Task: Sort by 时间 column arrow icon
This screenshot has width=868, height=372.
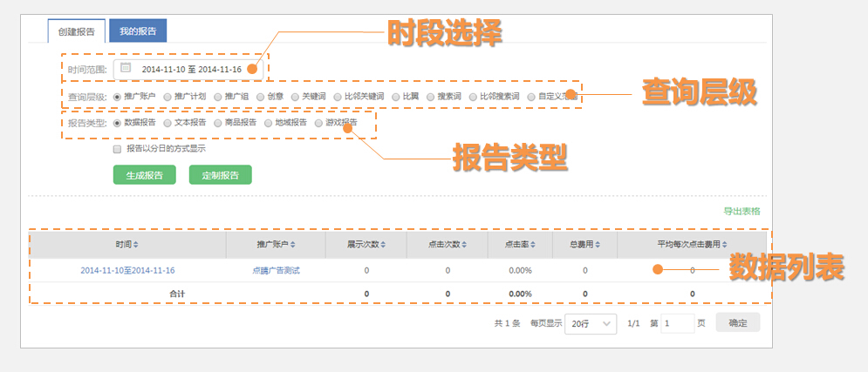Action: (135, 245)
